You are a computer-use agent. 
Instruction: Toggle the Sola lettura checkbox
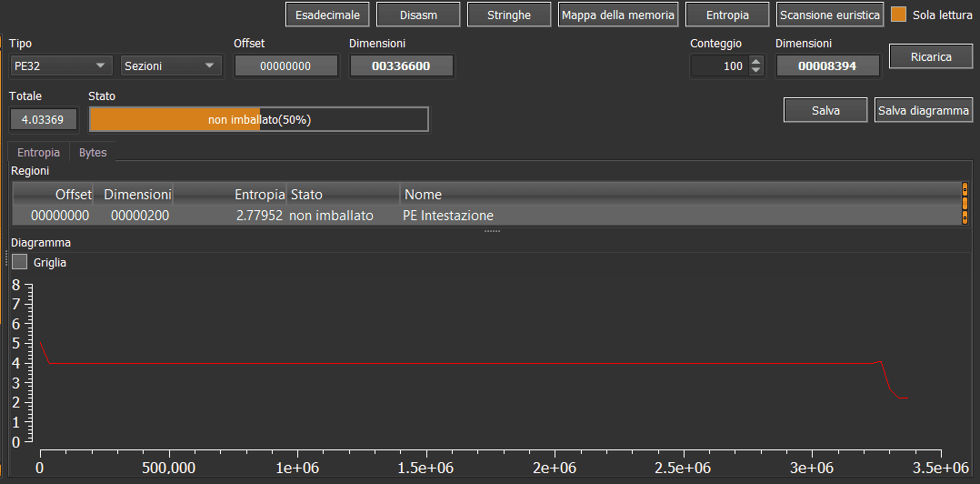(899, 15)
